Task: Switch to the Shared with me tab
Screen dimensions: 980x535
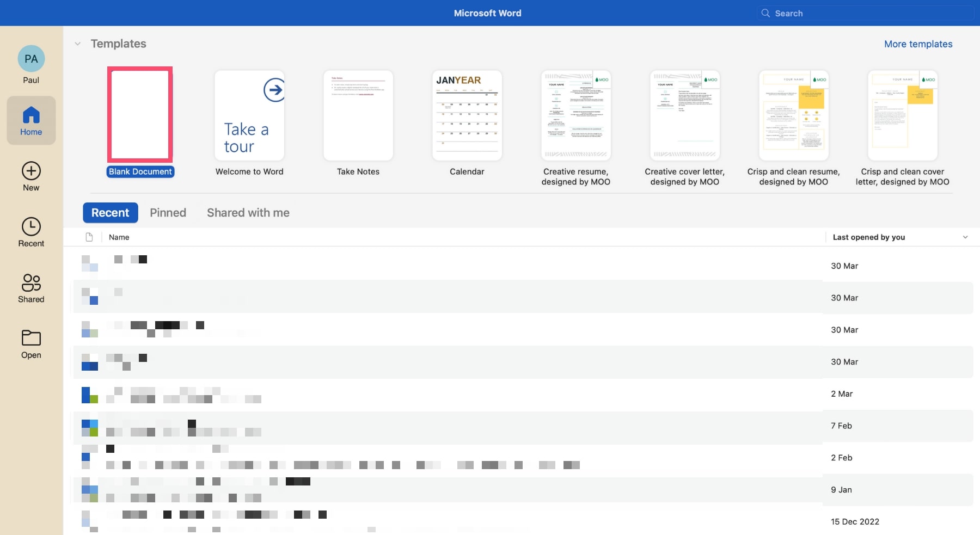Action: [x=248, y=213]
